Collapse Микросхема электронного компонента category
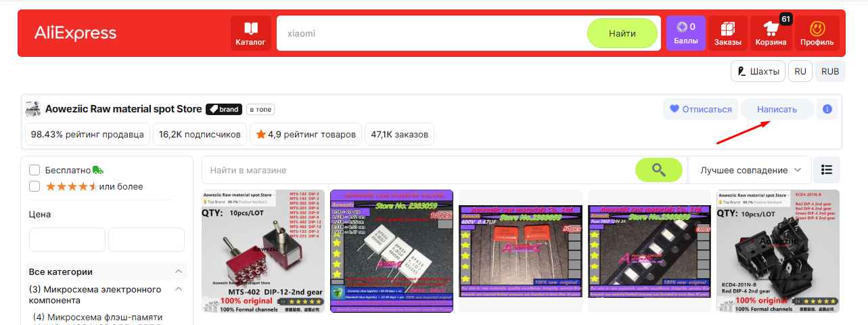The width and height of the screenshot is (868, 325). (179, 290)
